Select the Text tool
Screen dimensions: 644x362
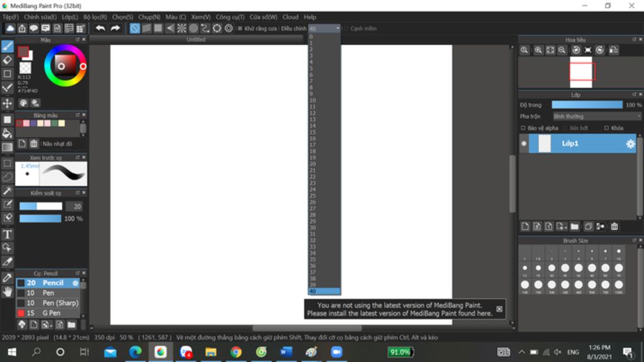(8, 234)
